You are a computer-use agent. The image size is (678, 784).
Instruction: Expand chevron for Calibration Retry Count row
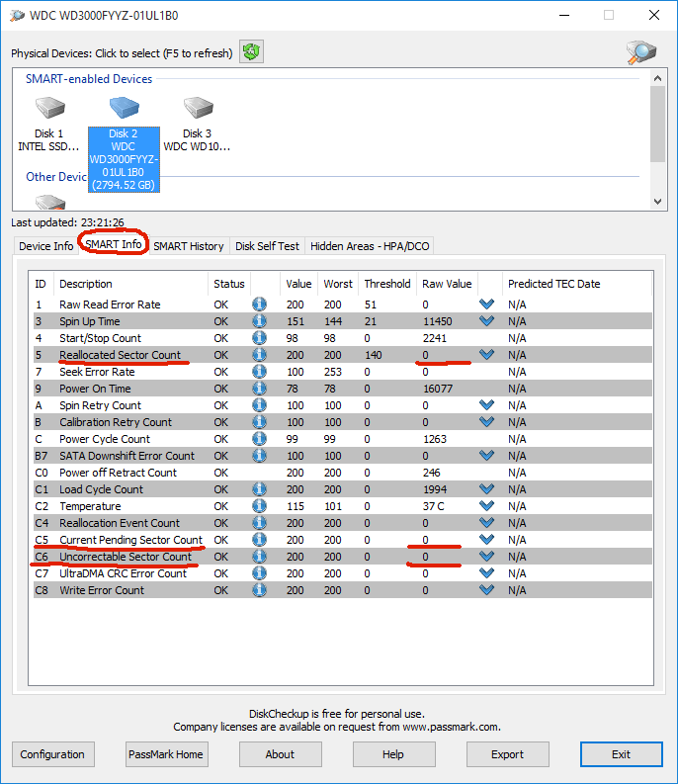point(486,422)
